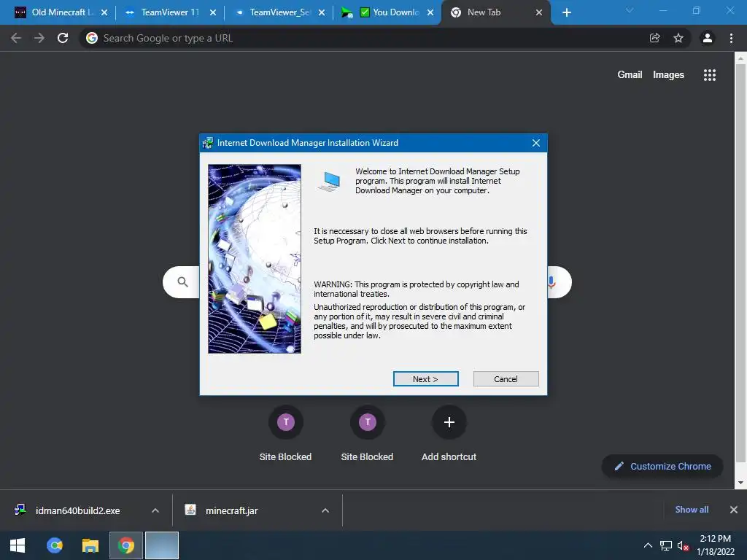
Task: Open the Chrome tab search dropdown
Action: [x=630, y=10]
